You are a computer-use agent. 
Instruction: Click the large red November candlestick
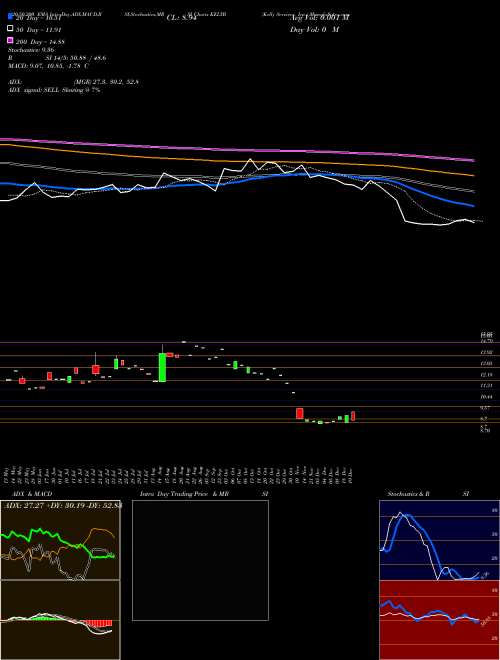coord(300,413)
